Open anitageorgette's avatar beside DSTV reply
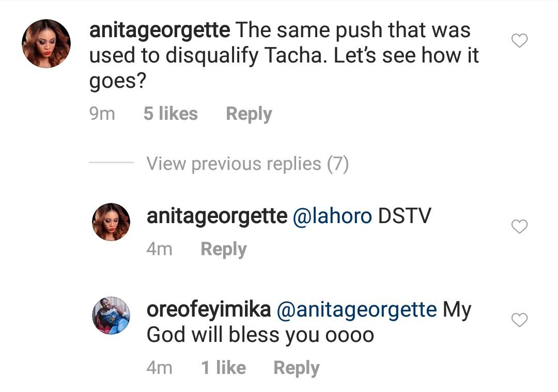The width and height of the screenshot is (558, 392). (x=111, y=222)
